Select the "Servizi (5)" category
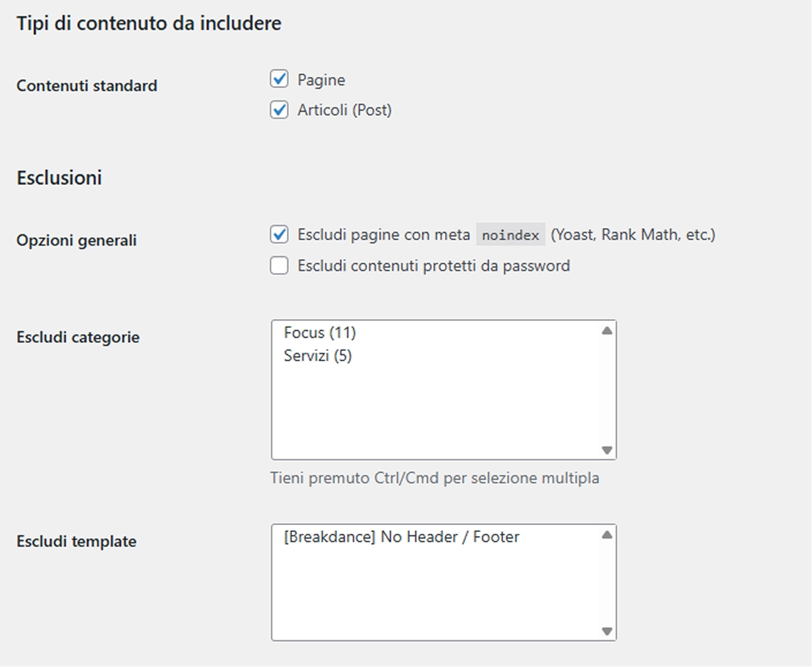 [317, 355]
